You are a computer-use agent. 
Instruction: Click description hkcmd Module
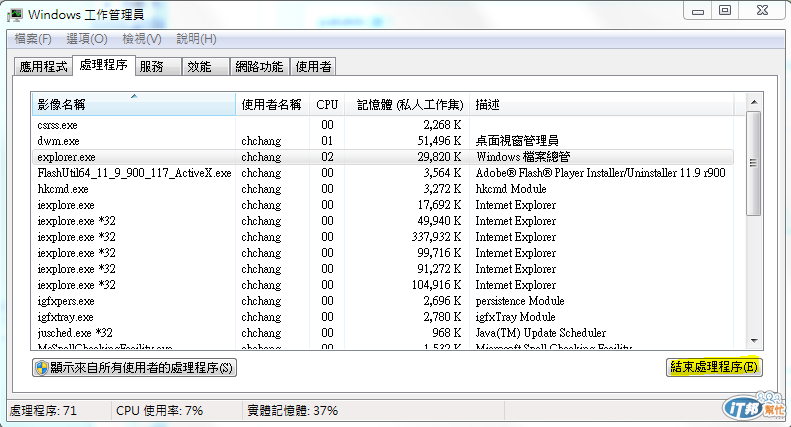511,189
